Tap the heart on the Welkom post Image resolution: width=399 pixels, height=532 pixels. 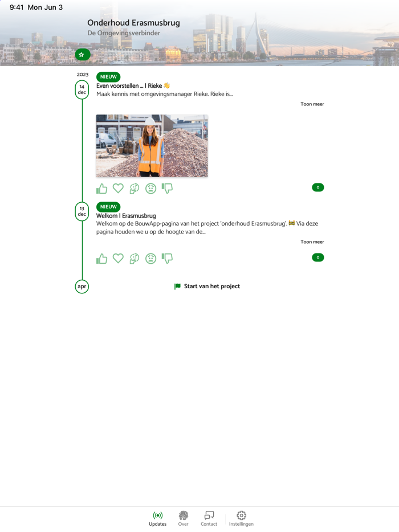tap(118, 259)
